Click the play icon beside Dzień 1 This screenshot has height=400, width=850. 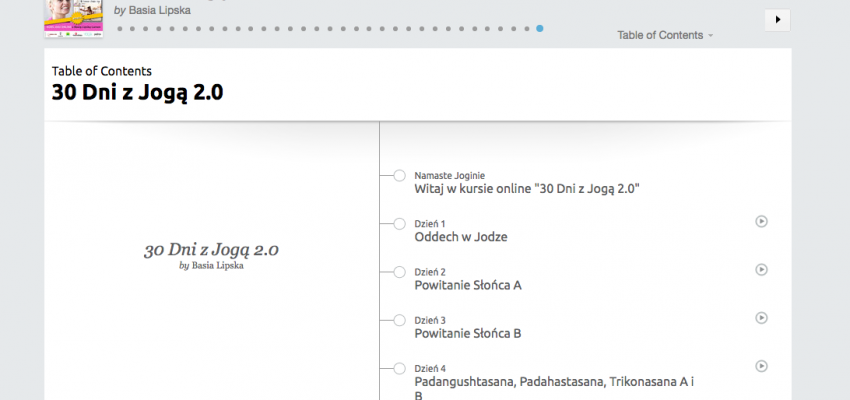(x=761, y=221)
